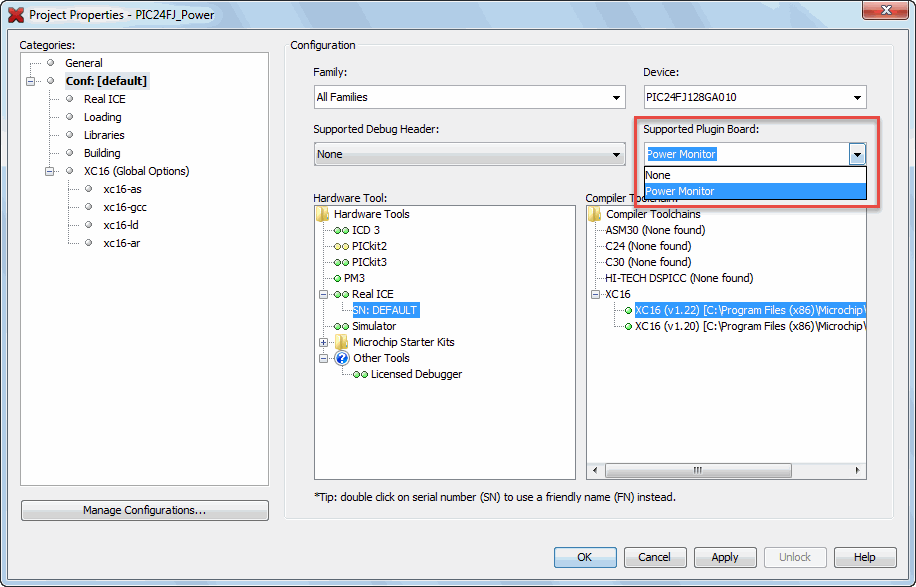Click the Hardware Tools folder icon
Image resolution: width=916 pixels, height=587 pixels.
coord(322,214)
